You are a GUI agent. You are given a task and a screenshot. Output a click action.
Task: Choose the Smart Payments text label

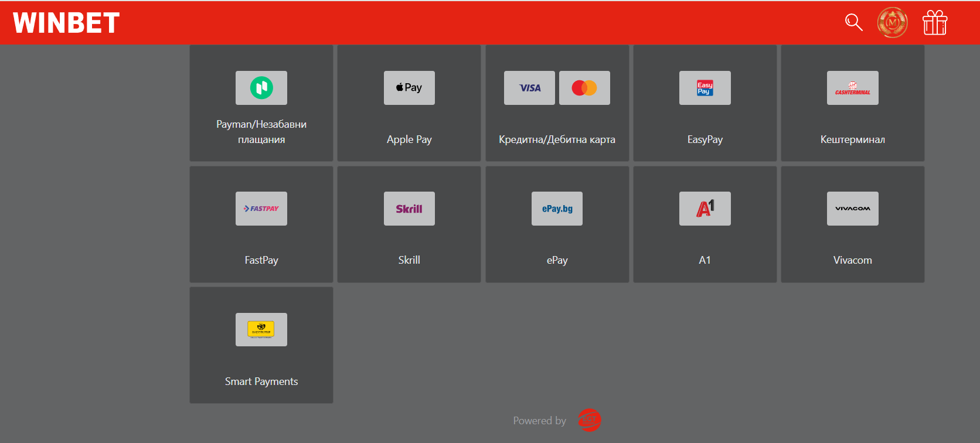[x=261, y=381]
